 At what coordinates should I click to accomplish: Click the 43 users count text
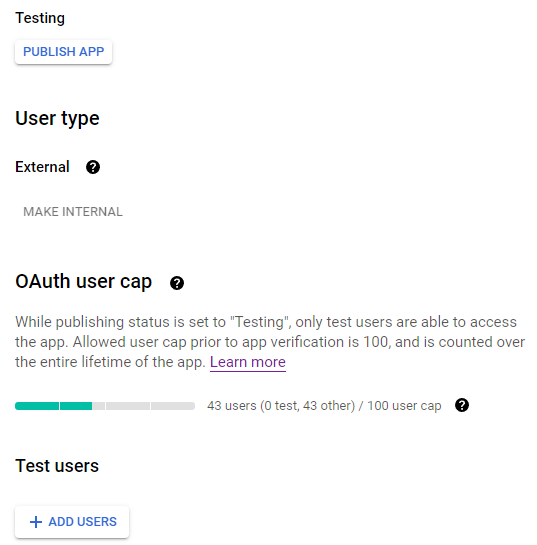tap(324, 406)
